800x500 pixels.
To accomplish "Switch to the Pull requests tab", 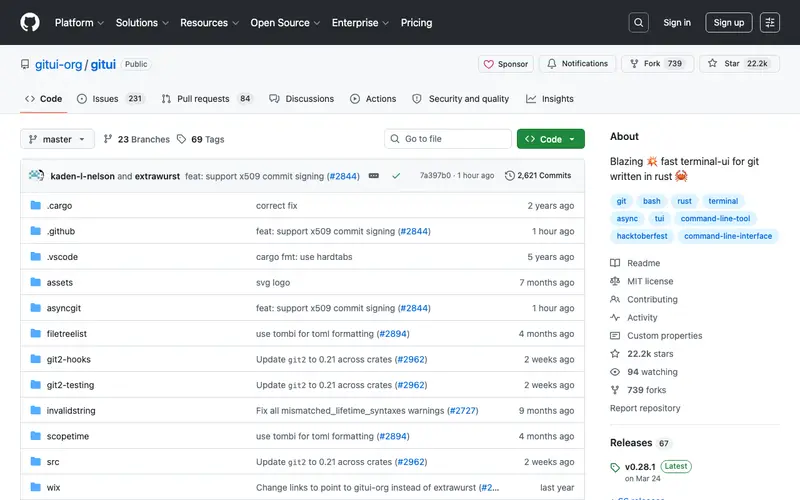I will (207, 98).
